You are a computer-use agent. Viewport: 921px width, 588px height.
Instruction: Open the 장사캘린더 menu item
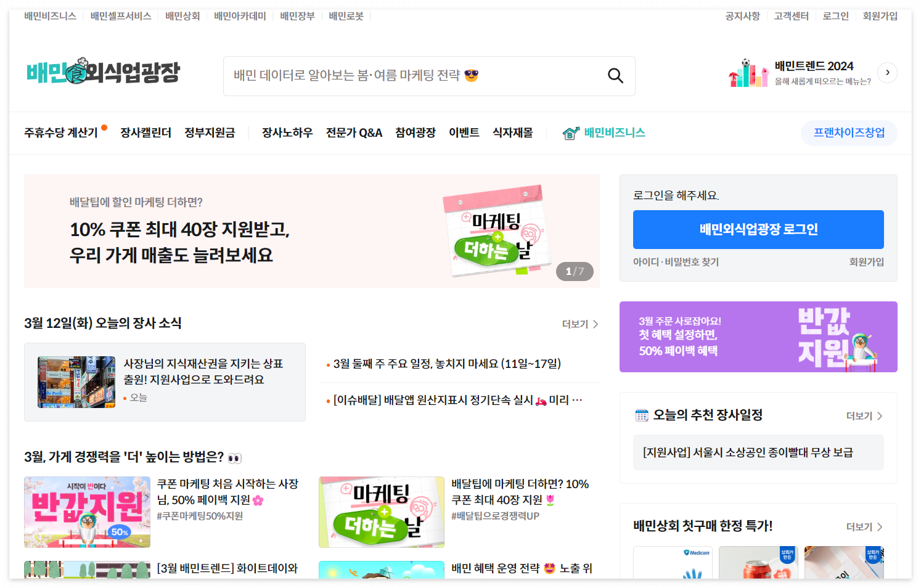click(145, 132)
